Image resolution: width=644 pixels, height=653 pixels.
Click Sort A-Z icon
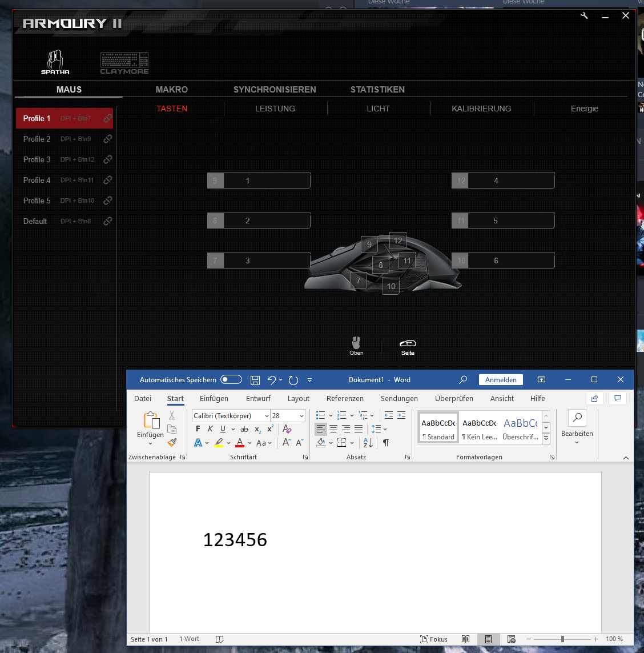(368, 443)
